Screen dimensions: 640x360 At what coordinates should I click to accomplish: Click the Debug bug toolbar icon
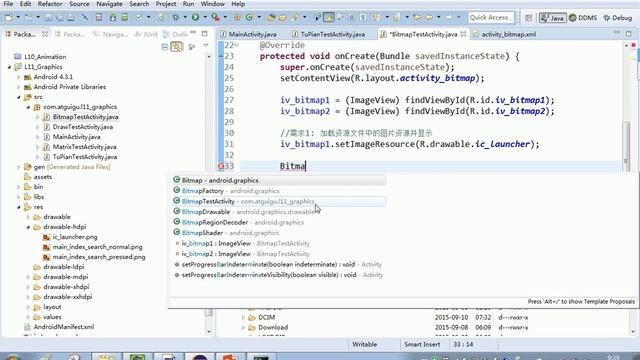pyautogui.click(x=176, y=17)
